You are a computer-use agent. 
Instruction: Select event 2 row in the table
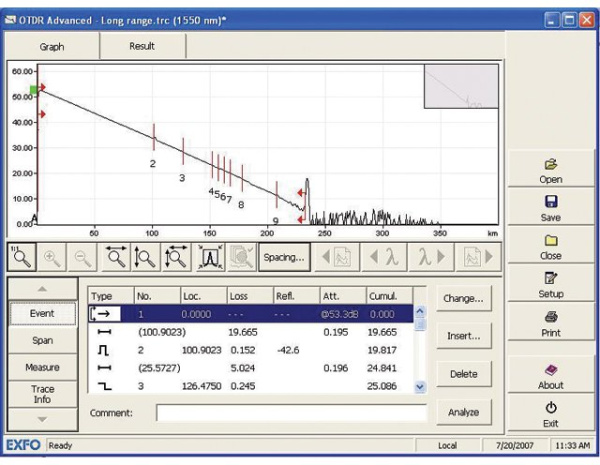click(250, 350)
